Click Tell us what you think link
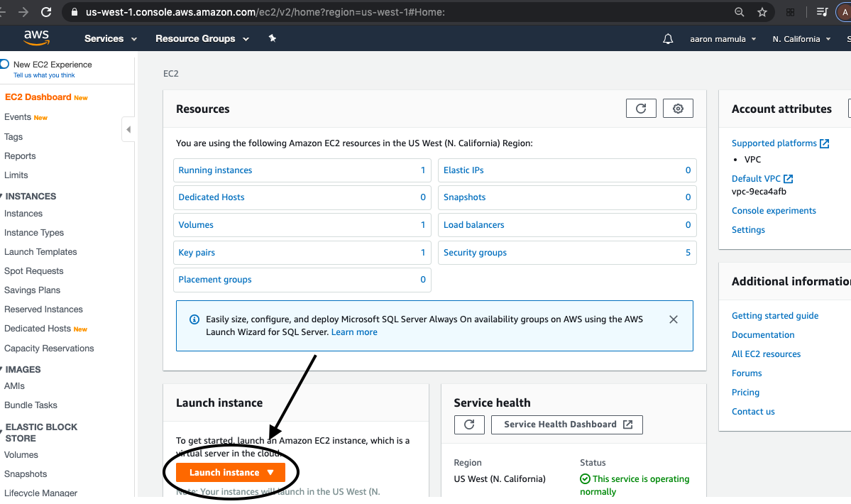The height and width of the screenshot is (504, 851). [44, 75]
